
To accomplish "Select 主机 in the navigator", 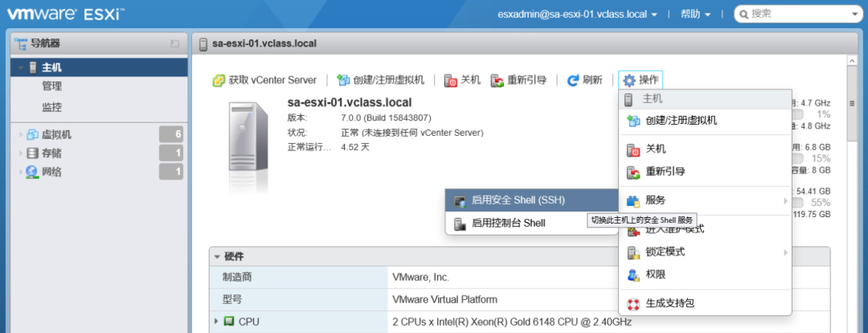I will [99, 68].
